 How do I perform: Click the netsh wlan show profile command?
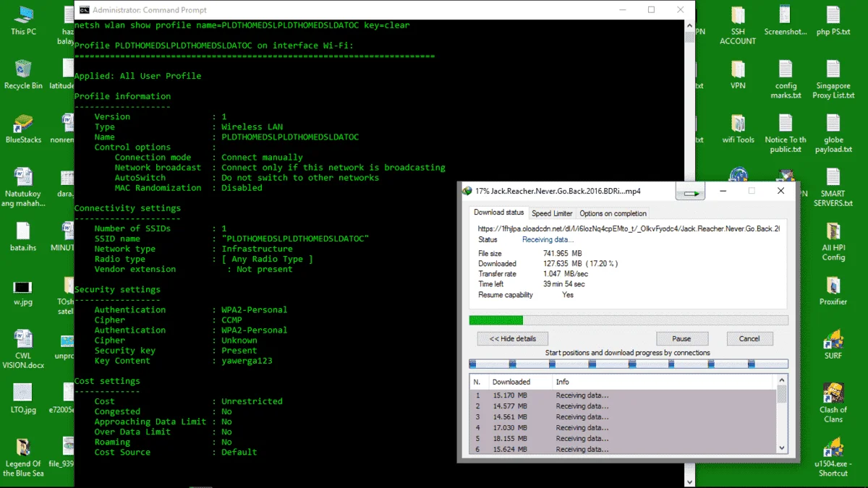[242, 25]
